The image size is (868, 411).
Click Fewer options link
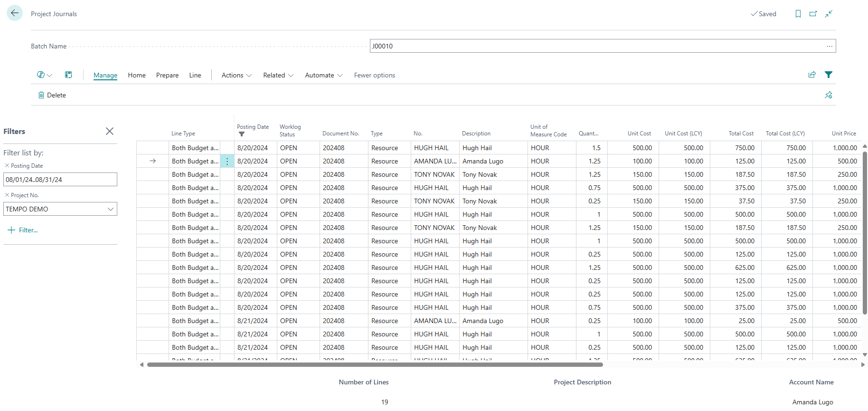[374, 75]
